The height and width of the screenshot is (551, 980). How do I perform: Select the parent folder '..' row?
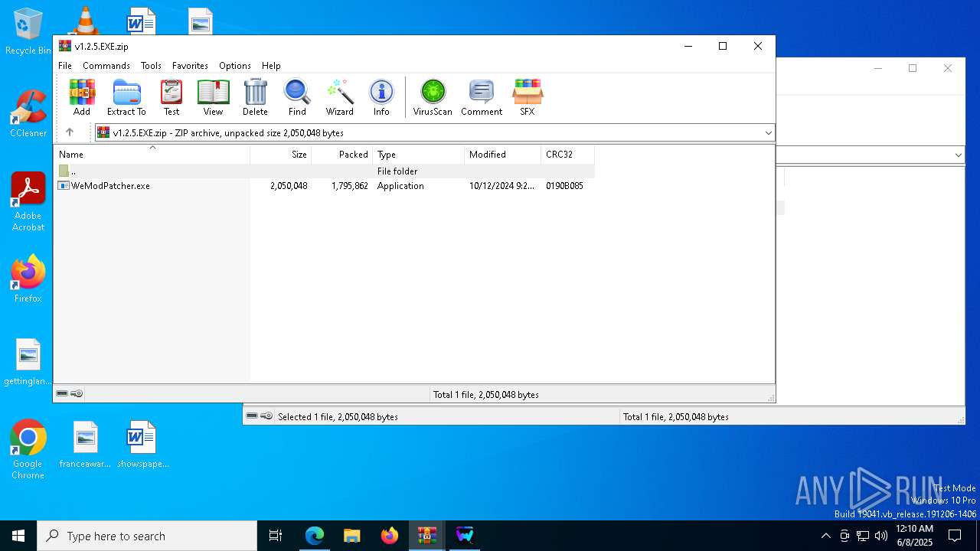point(325,171)
